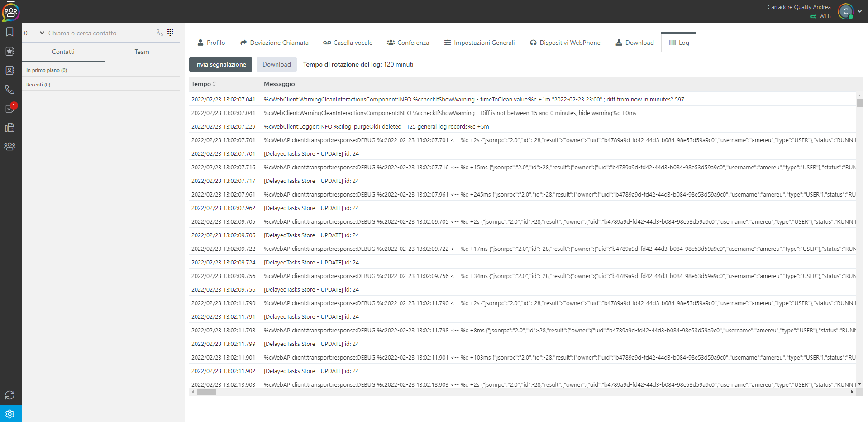Click DelayedTasks Store message at 13:02:09.756

point(311,289)
